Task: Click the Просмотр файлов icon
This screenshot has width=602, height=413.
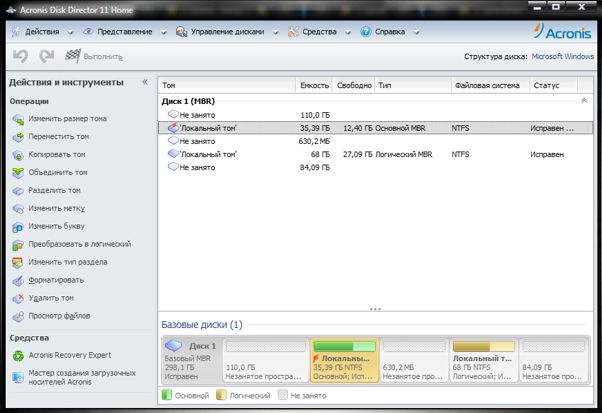Action: (x=18, y=316)
